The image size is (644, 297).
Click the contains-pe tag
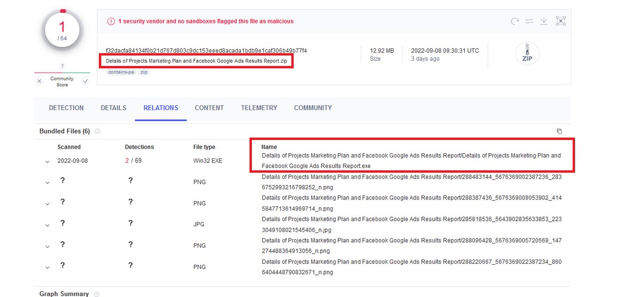click(121, 72)
